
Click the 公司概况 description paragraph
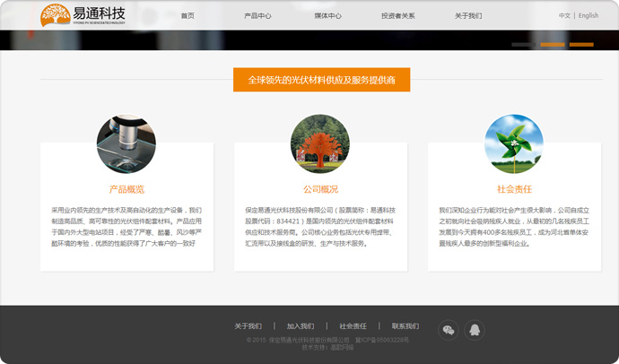click(320, 227)
